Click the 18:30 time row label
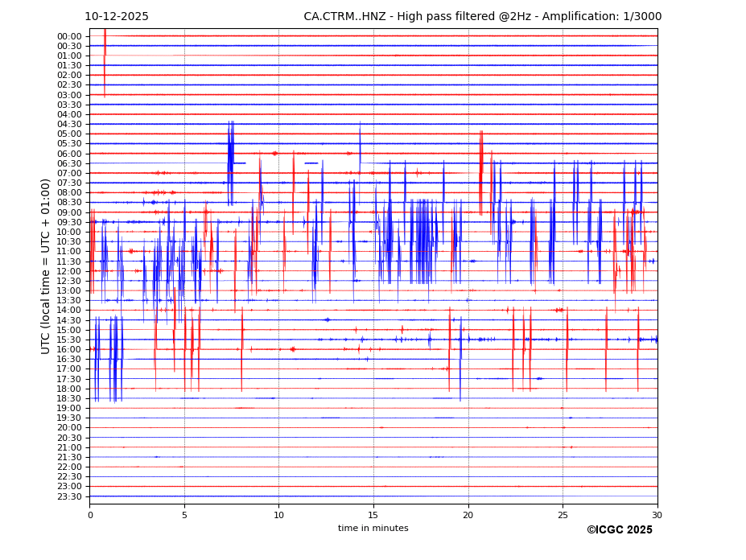This screenshot has height=560, width=746. point(69,398)
